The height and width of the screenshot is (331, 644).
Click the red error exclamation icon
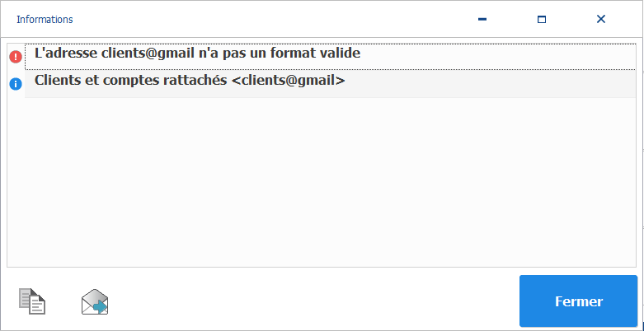pos(16,57)
